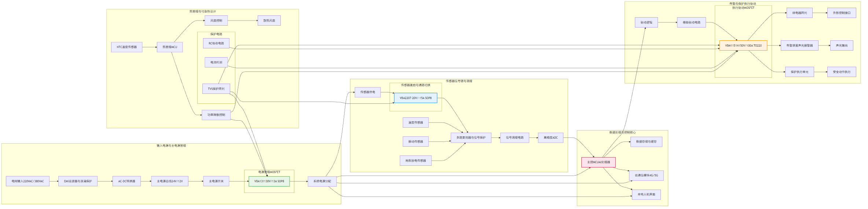This screenshot has height=209, width=868.
Task: Click the 本地人机界面 node
Action: (x=646, y=194)
